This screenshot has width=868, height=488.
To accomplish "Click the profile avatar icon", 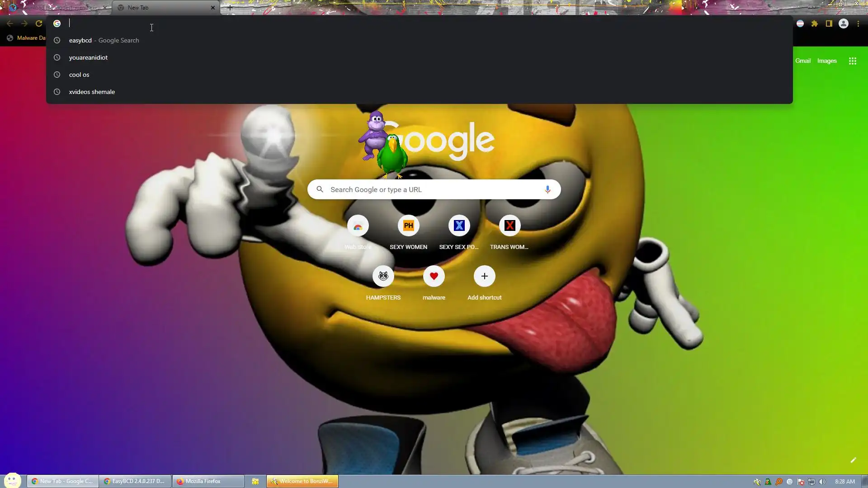I will coord(844,23).
